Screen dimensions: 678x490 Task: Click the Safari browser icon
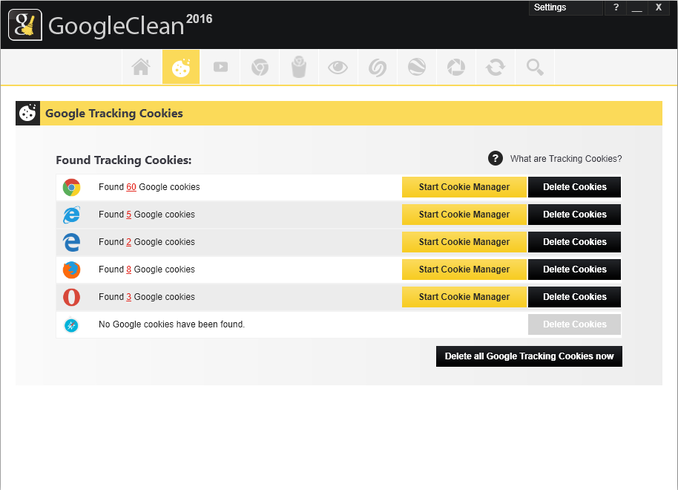tap(71, 325)
